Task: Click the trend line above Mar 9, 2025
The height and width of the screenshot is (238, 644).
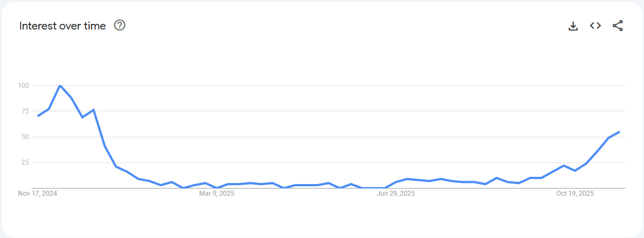Action: tap(217, 187)
